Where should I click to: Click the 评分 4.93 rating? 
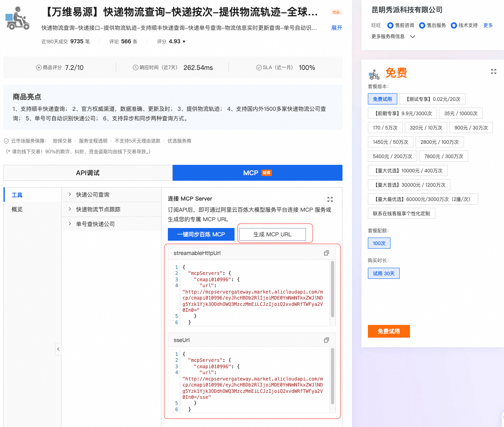pos(171,41)
